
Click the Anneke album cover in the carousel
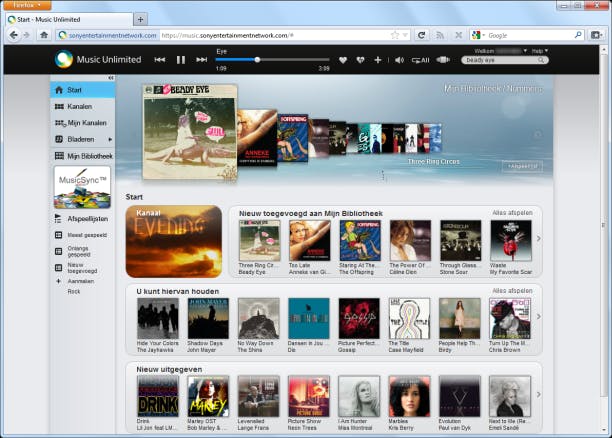click(258, 137)
